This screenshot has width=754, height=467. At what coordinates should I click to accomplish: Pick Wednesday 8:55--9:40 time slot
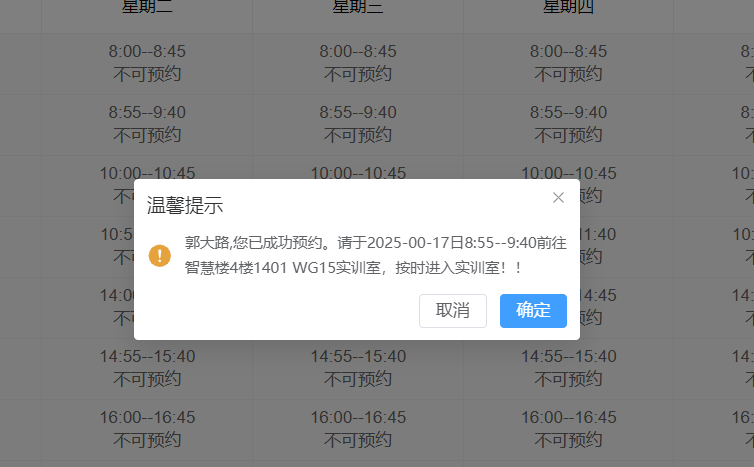(358, 123)
